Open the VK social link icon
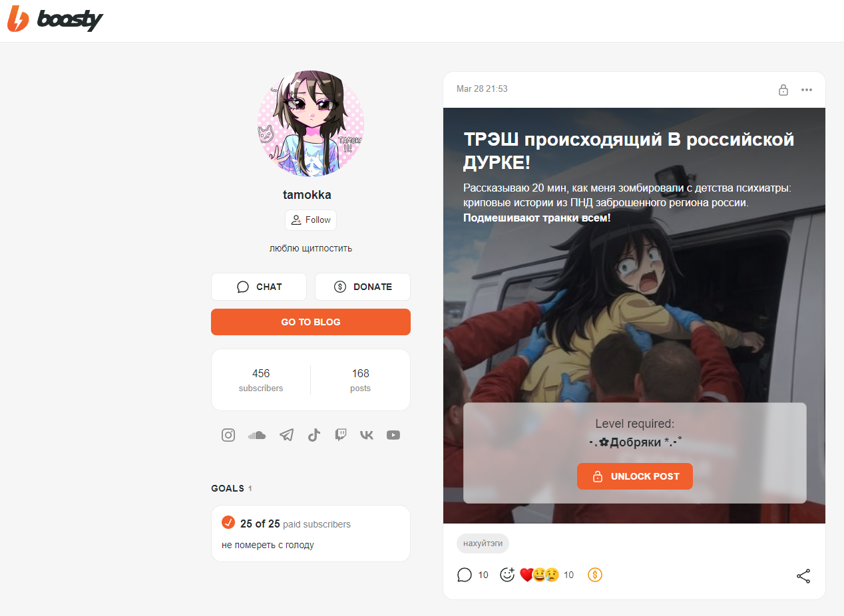The height and width of the screenshot is (616, 844). tap(367, 435)
